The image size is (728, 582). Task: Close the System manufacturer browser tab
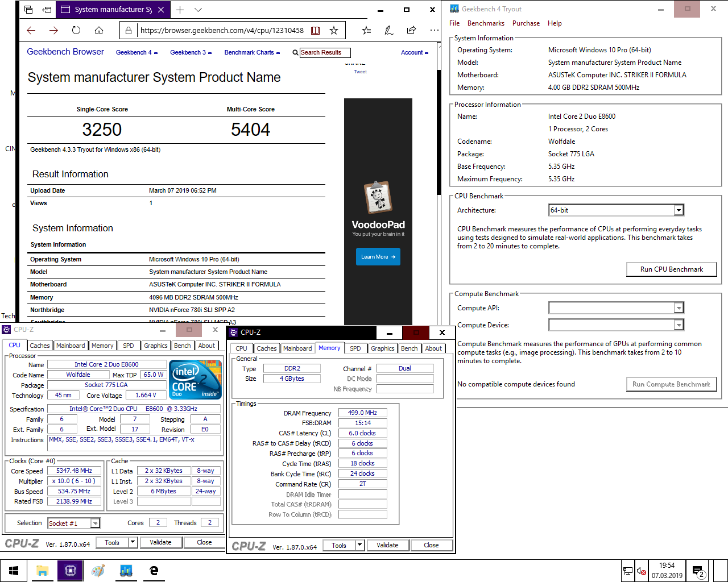click(x=161, y=10)
